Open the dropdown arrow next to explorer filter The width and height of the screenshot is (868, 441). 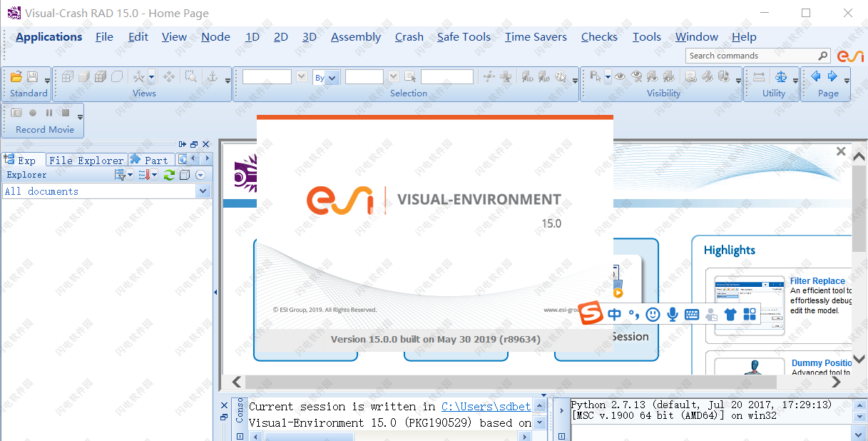point(131,176)
